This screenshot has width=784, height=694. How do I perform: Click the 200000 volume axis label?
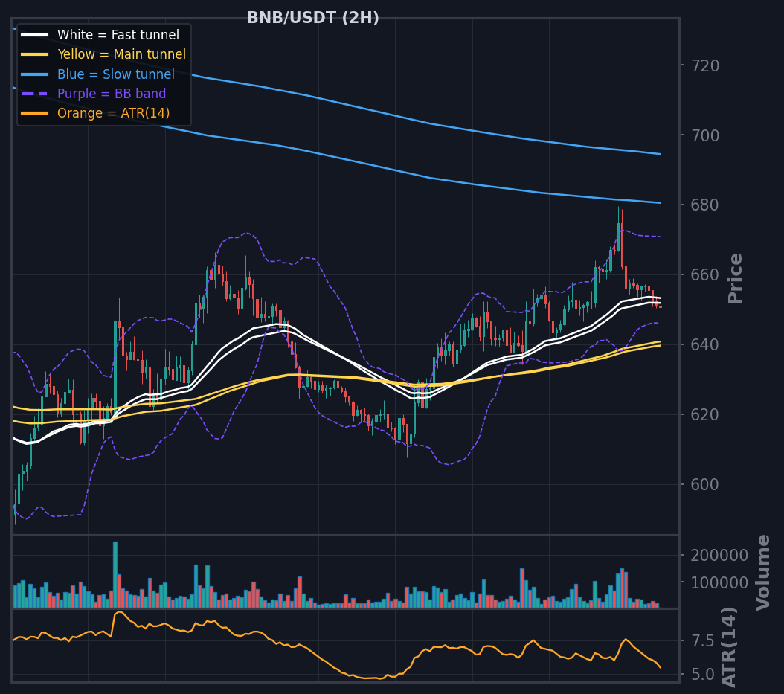click(719, 555)
